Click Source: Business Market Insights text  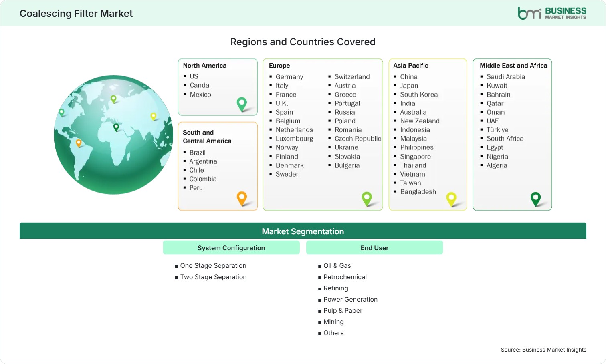(543, 350)
